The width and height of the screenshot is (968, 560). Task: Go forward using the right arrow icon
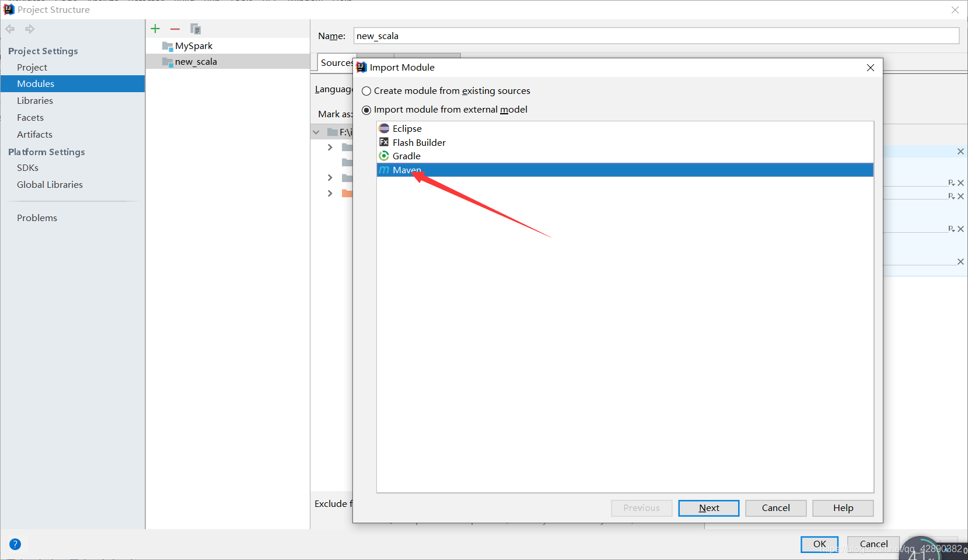pos(30,29)
